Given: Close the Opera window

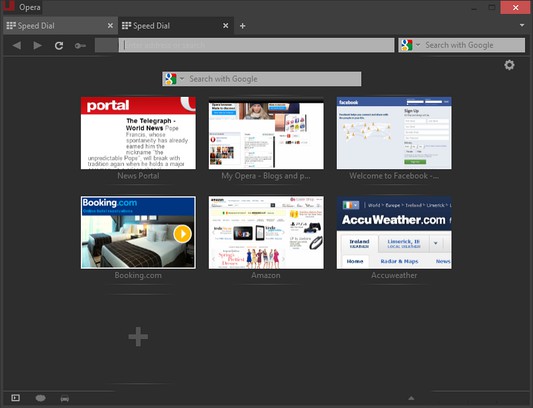Looking at the screenshot, I should (x=515, y=7).
